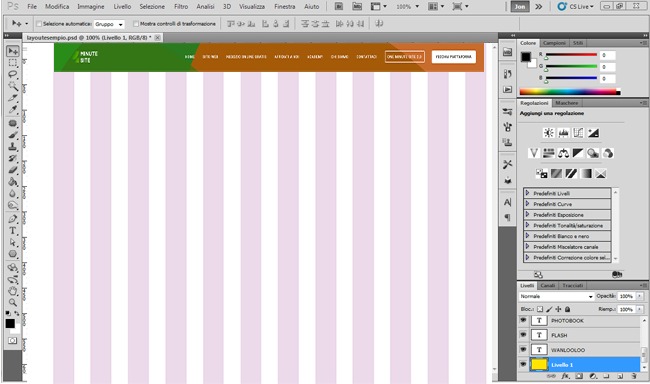Select the Clone Stamp tool
The image size is (650, 384).
(x=13, y=147)
